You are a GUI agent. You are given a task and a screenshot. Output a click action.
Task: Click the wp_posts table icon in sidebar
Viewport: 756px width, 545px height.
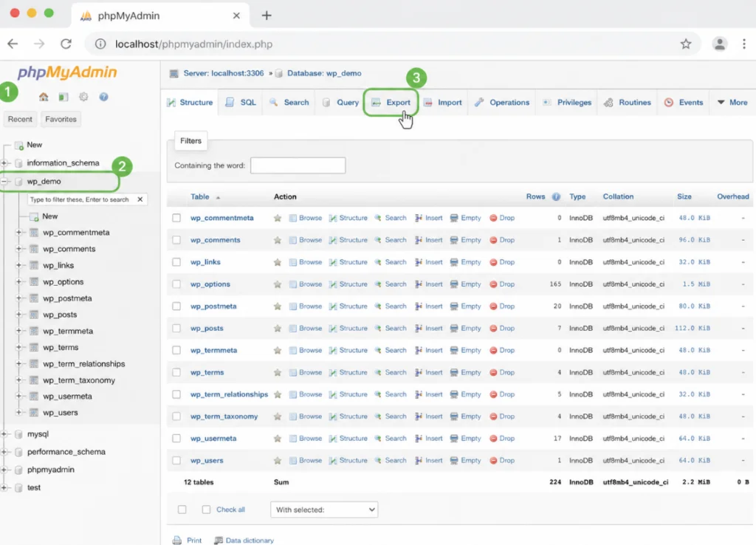[34, 315]
